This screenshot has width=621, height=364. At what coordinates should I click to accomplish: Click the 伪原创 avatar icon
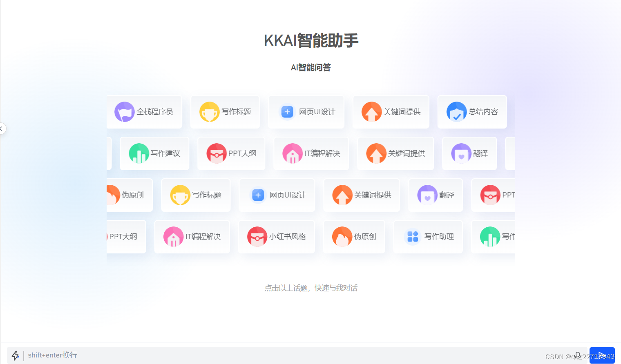click(x=342, y=236)
